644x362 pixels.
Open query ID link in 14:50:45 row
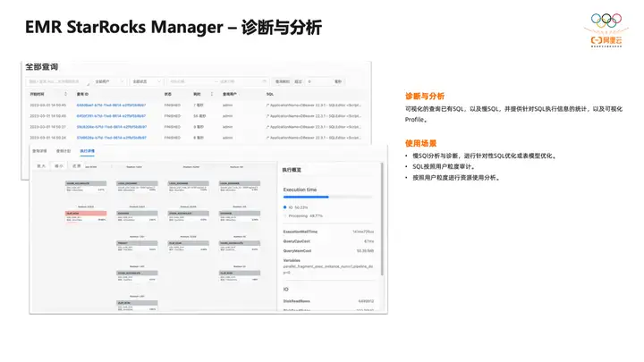click(111, 105)
